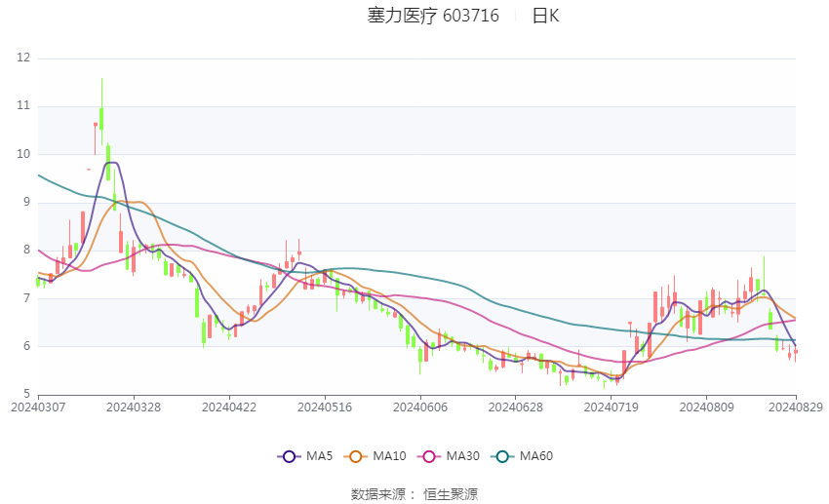
Task: Click the MA60 teal legend circle
Action: pos(502,456)
